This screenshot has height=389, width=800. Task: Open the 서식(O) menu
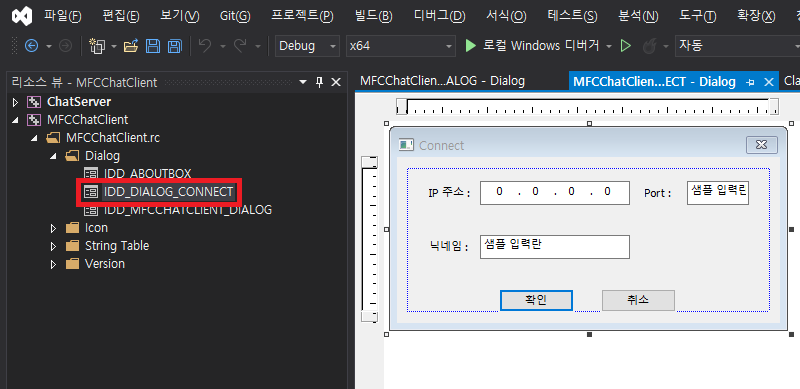506,16
